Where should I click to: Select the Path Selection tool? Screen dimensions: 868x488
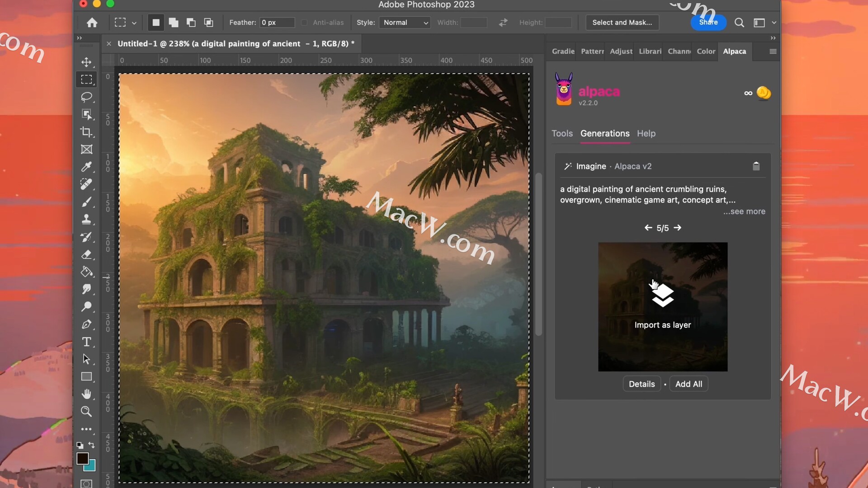click(86, 359)
